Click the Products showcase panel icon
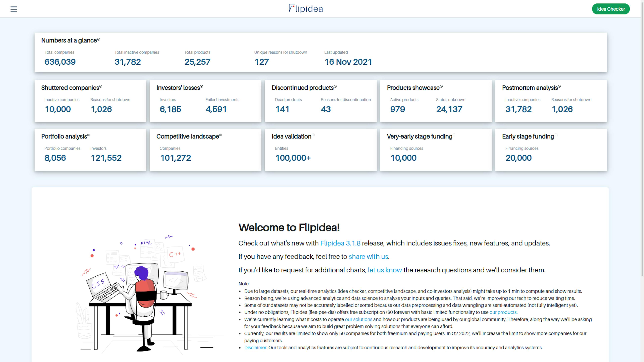Viewport: 644px width, 362px height. coord(441,87)
